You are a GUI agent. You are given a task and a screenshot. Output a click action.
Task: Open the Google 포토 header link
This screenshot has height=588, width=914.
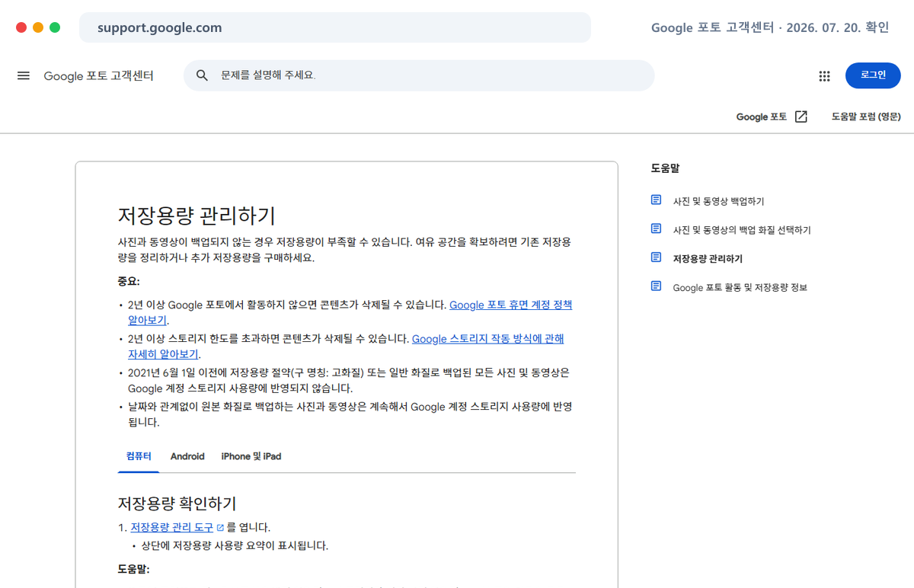click(x=762, y=117)
